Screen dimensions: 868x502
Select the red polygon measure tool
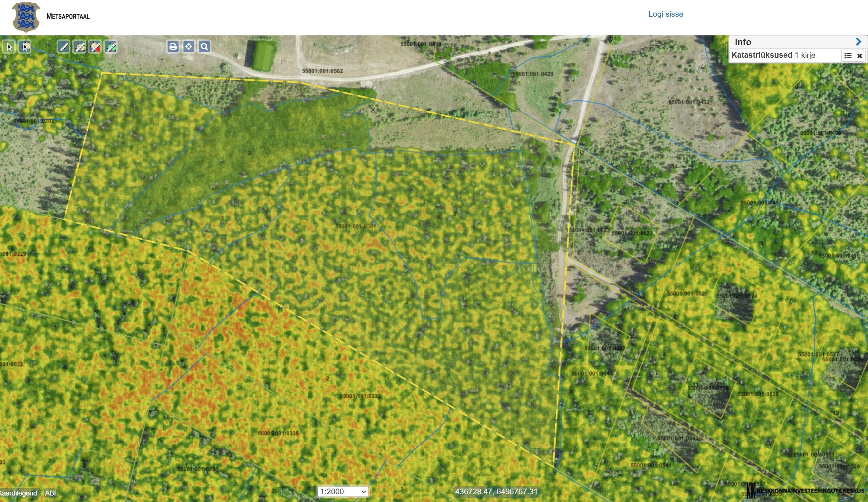coord(95,47)
